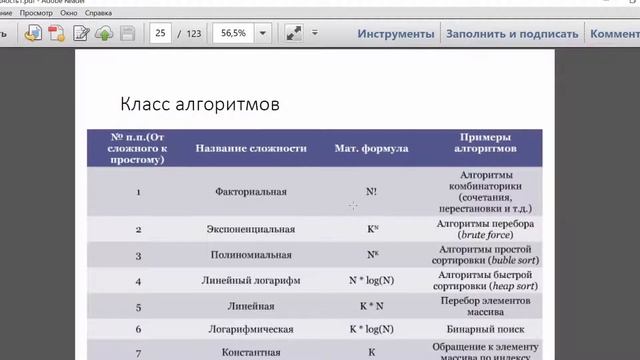Open the Окно menu
This screenshot has width=640, height=360.
(x=69, y=13)
